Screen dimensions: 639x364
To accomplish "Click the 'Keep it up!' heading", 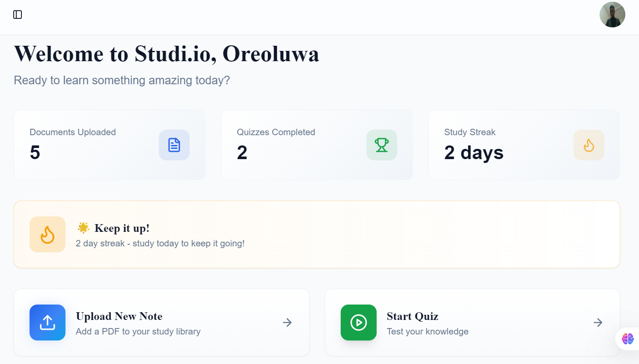I will tap(122, 228).
